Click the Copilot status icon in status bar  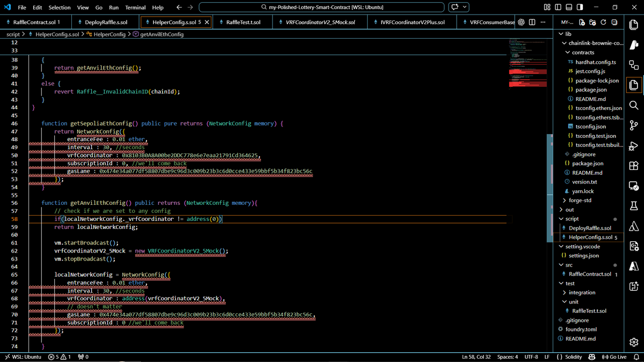click(x=592, y=357)
